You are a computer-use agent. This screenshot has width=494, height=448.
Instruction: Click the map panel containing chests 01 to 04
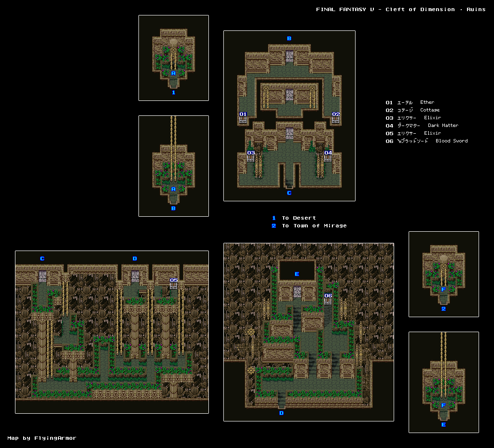pos(289,116)
